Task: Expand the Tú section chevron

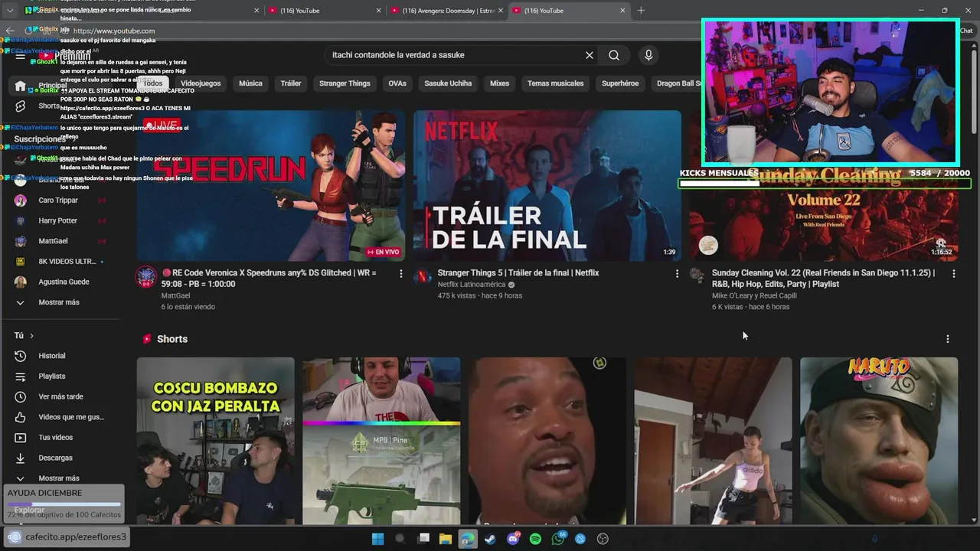Action: (x=31, y=335)
